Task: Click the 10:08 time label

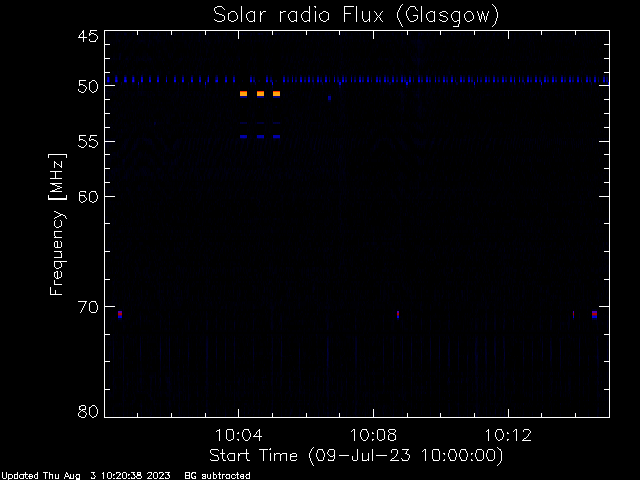Action: [x=373, y=436]
